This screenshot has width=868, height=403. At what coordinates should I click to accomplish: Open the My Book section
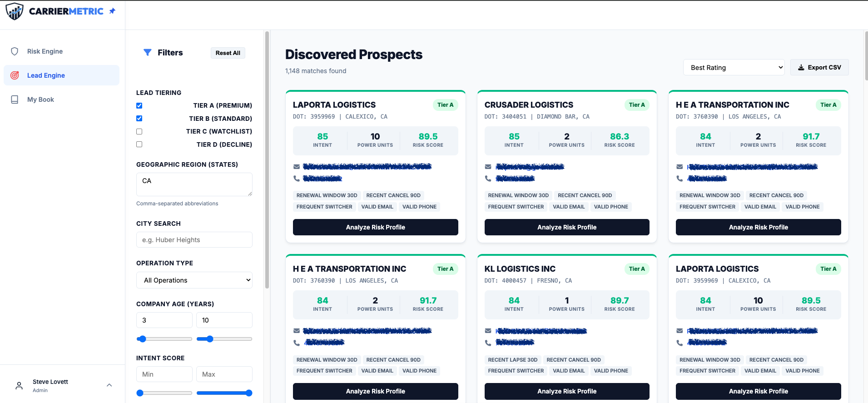(x=61, y=100)
